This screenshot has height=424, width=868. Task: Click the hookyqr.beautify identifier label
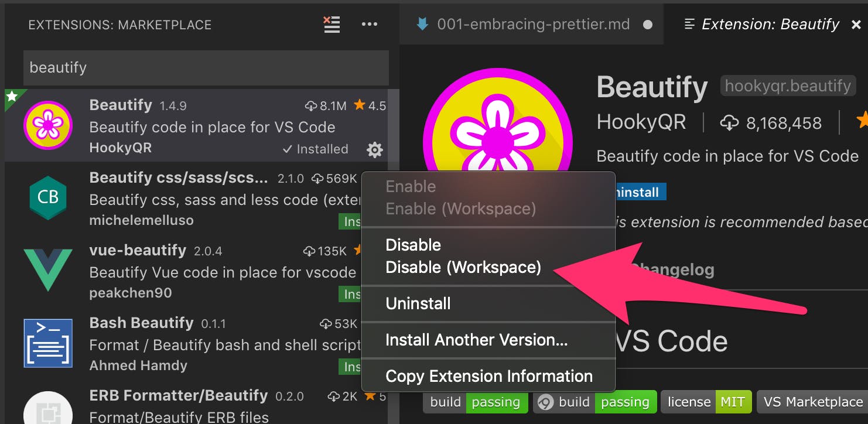click(x=788, y=86)
